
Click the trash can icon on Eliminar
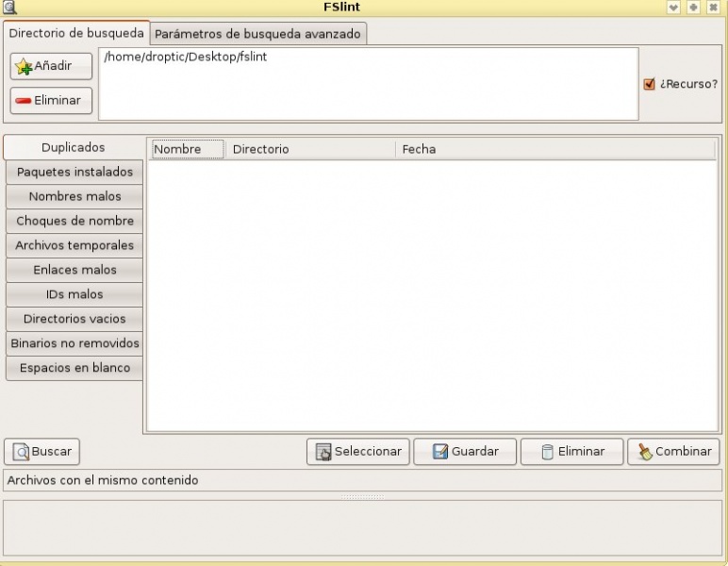pos(547,452)
